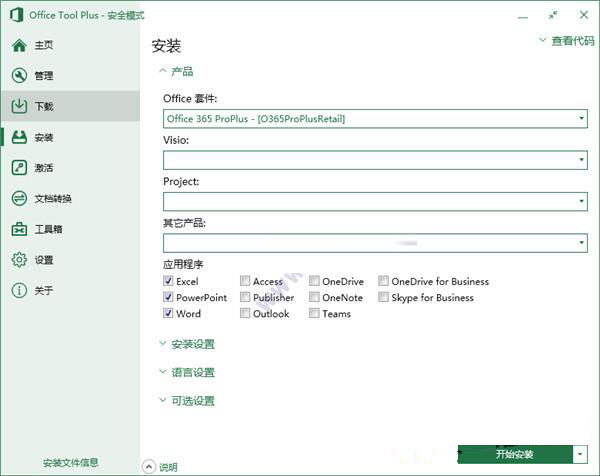
Task: Click the Download arrow icon
Action: point(19,106)
